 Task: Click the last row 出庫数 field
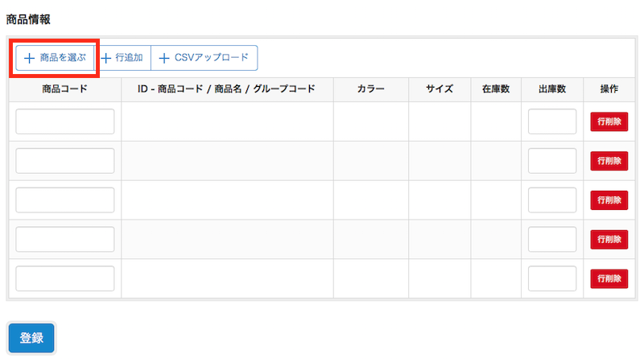[552, 278]
